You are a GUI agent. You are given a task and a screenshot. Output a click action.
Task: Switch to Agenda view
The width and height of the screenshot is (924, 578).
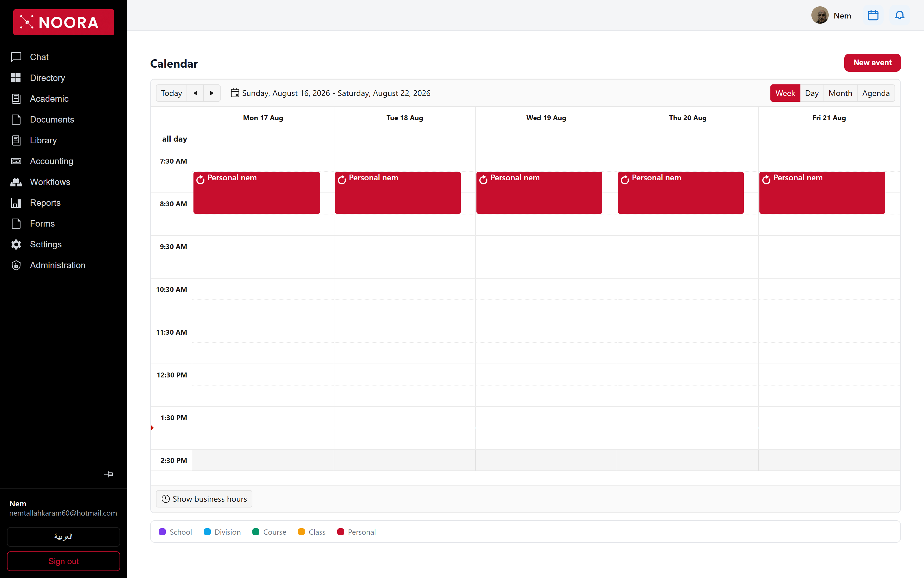[875, 93]
